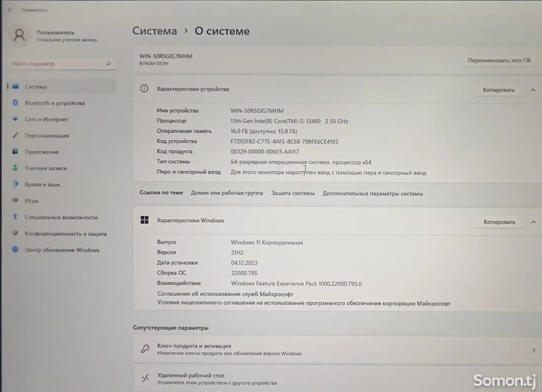This screenshot has width=542, height=392.
Task: Click version value 21H2
Action: pos(237,253)
